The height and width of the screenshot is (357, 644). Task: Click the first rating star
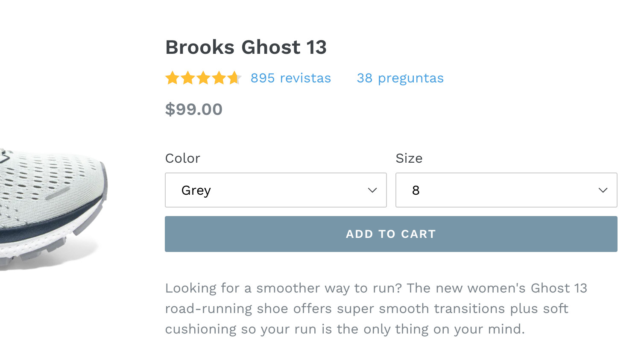click(x=173, y=78)
